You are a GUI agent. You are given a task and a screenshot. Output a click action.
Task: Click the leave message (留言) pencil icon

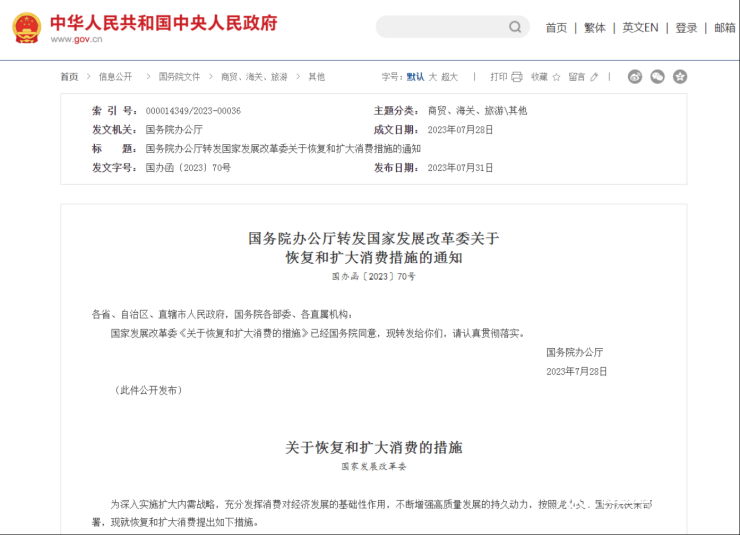594,77
